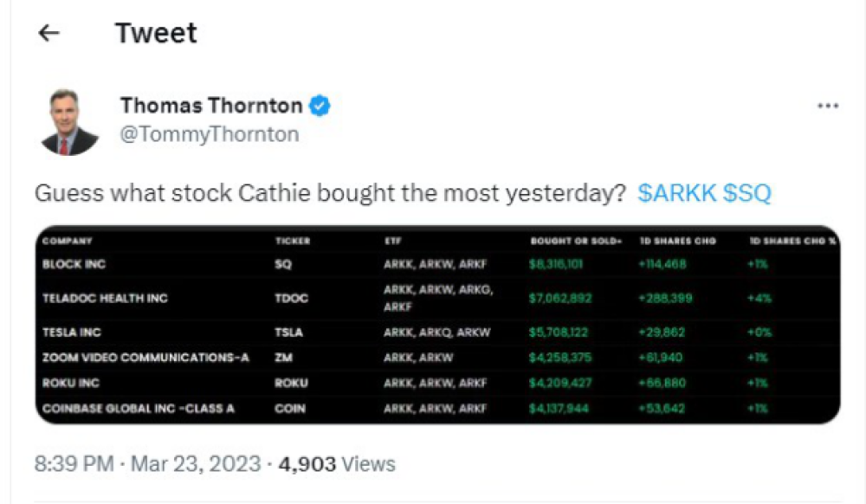Click the BOUGHT OR SOLD column header
The image size is (866, 504).
tap(576, 242)
